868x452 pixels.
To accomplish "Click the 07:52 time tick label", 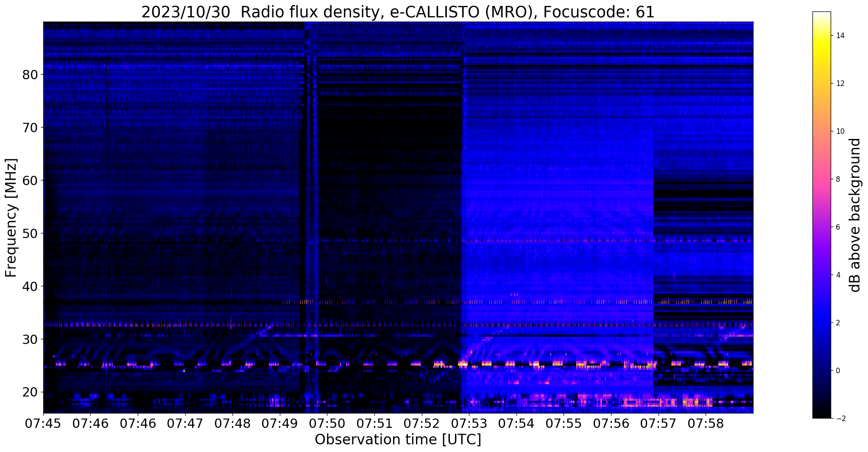I will [x=422, y=424].
